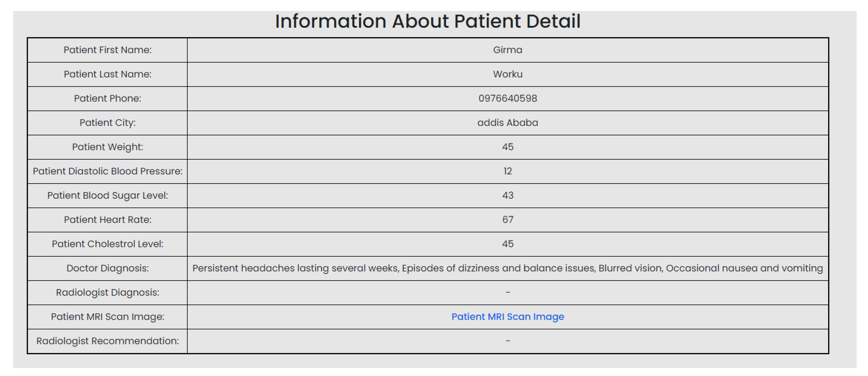
Task: Click the Patient MRI Scan Image row label
Action: (107, 317)
